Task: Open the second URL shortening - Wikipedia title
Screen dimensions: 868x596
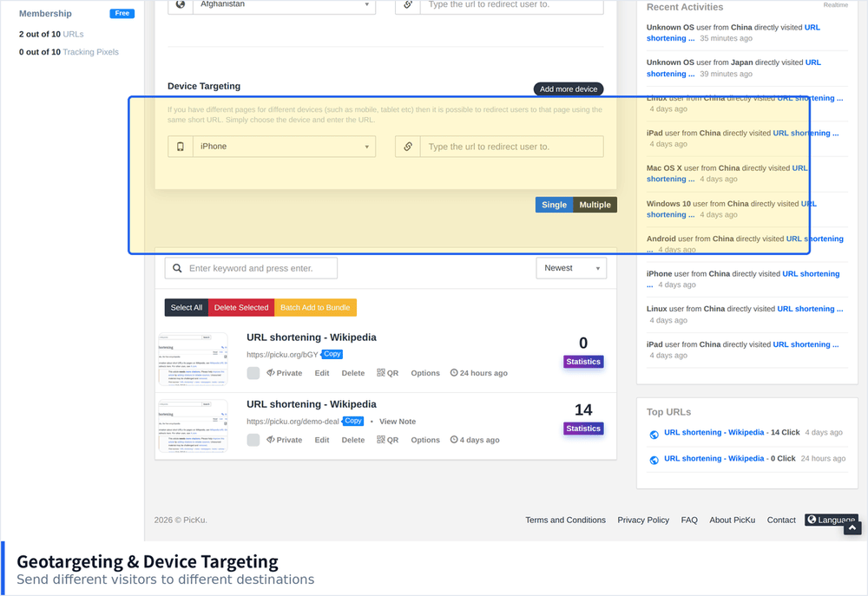Action: (312, 404)
